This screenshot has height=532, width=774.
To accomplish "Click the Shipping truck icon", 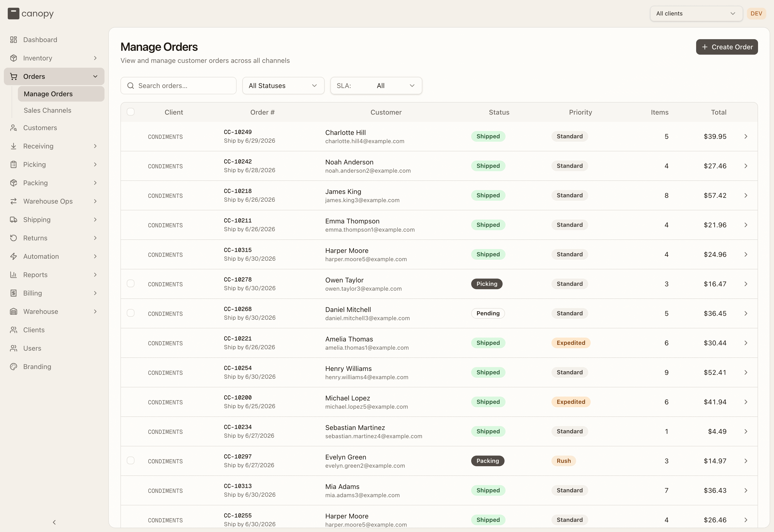I will [x=13, y=220].
